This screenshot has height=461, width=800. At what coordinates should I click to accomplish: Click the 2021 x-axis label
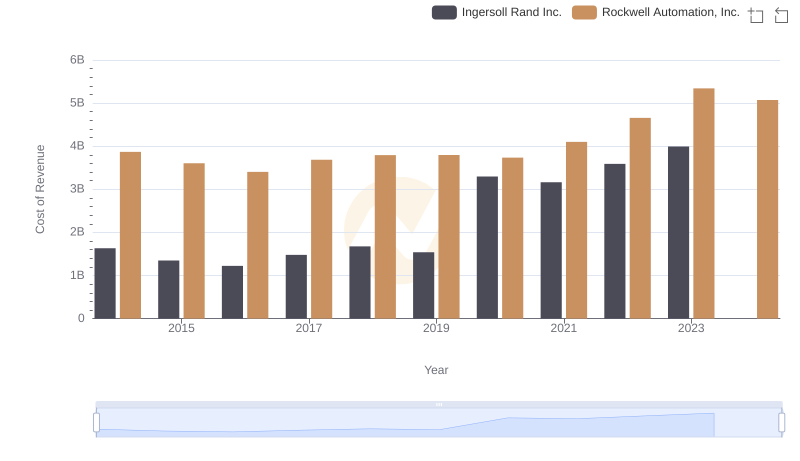[563, 328]
